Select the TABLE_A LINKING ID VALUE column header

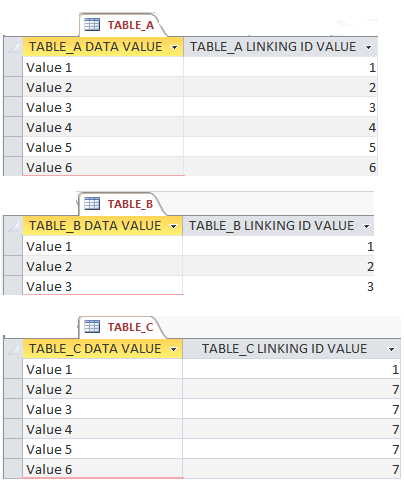pyautogui.click(x=280, y=47)
